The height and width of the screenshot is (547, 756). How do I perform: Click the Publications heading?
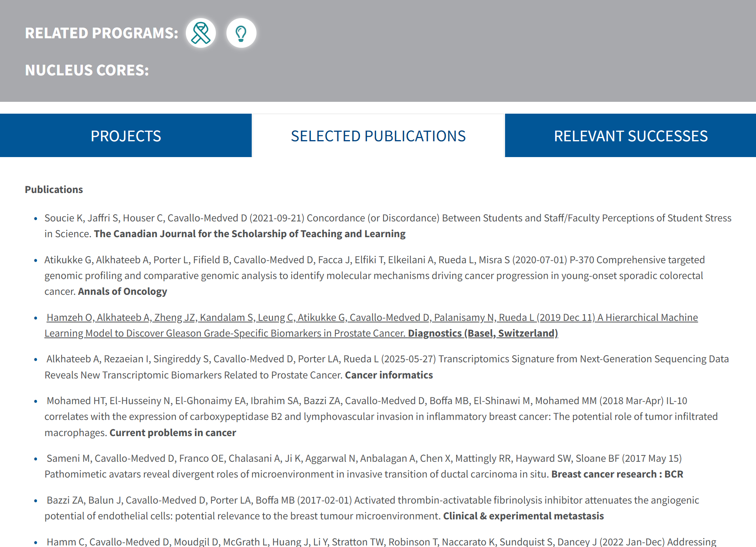[x=54, y=190]
